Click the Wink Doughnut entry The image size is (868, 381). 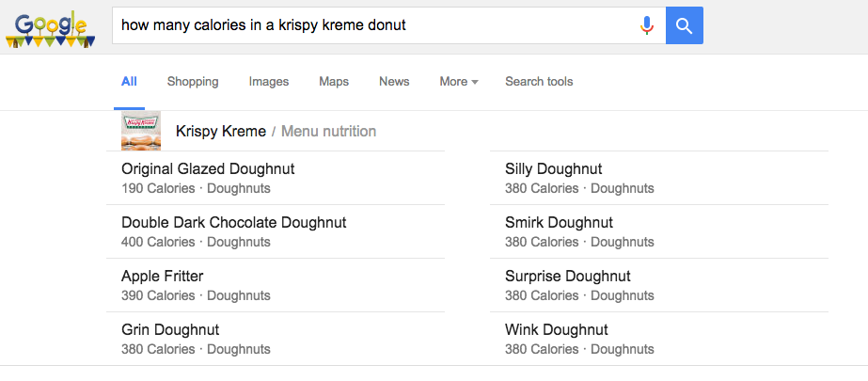[x=557, y=330]
